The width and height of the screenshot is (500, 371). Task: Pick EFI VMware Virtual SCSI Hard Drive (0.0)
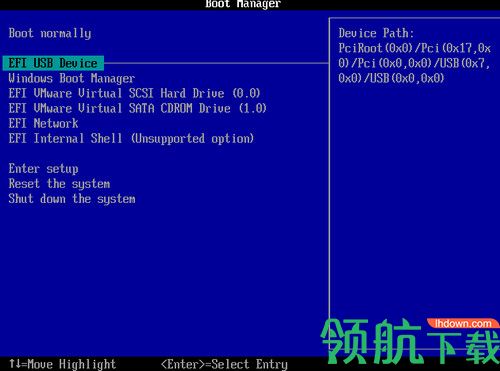[134, 93]
